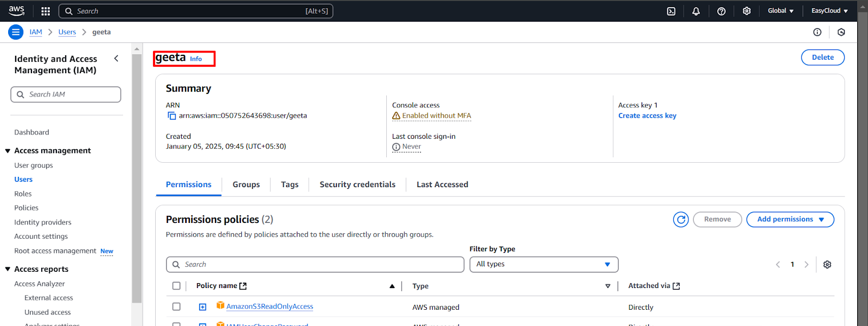868x326 pixels.
Task: Open the Security credentials tab
Action: (358, 184)
